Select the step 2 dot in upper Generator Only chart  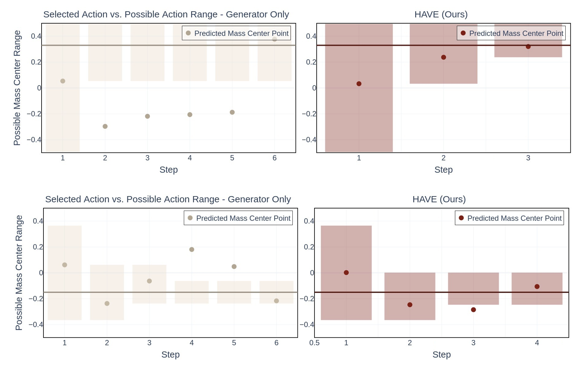click(105, 126)
